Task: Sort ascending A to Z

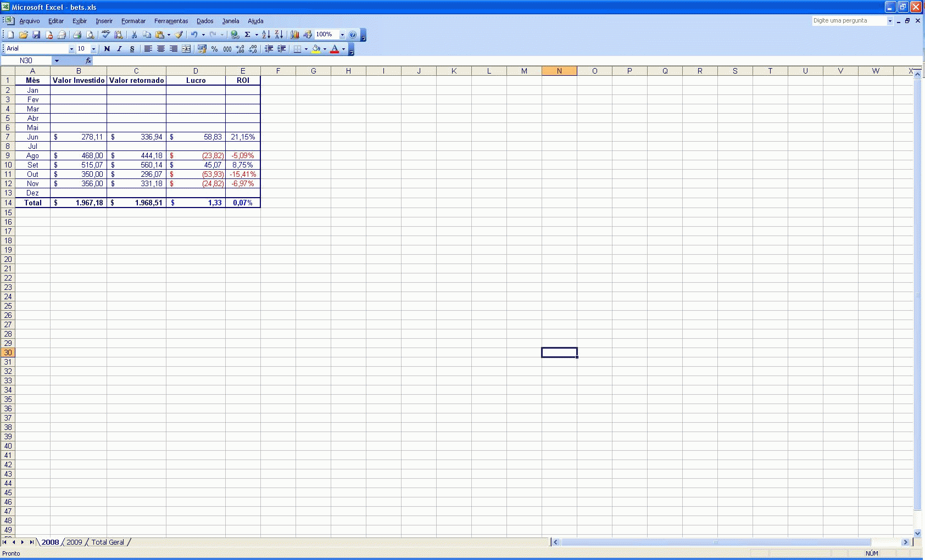Action: coord(266,35)
